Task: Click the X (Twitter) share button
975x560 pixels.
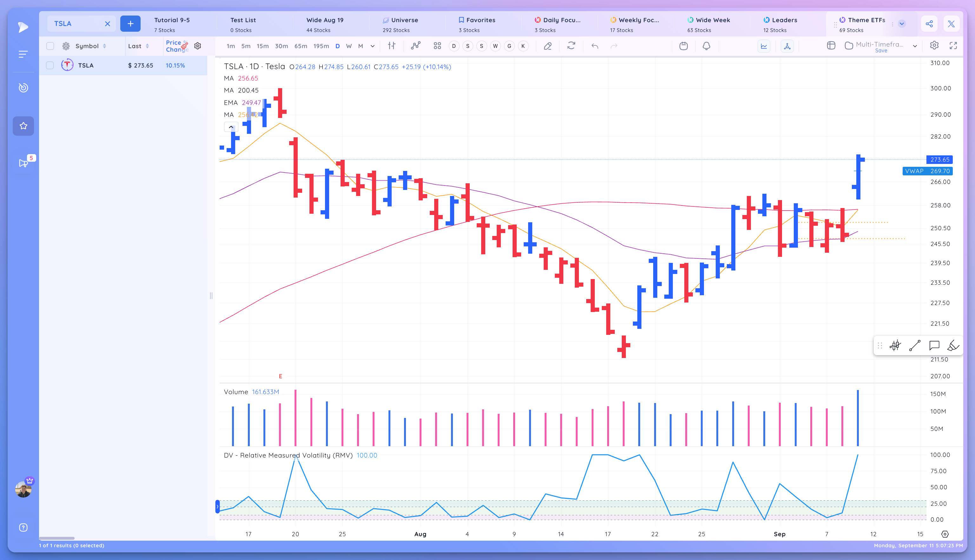Action: click(x=951, y=24)
